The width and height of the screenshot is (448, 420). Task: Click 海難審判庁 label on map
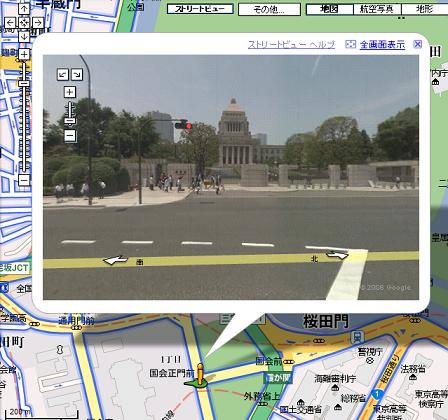(x=335, y=379)
